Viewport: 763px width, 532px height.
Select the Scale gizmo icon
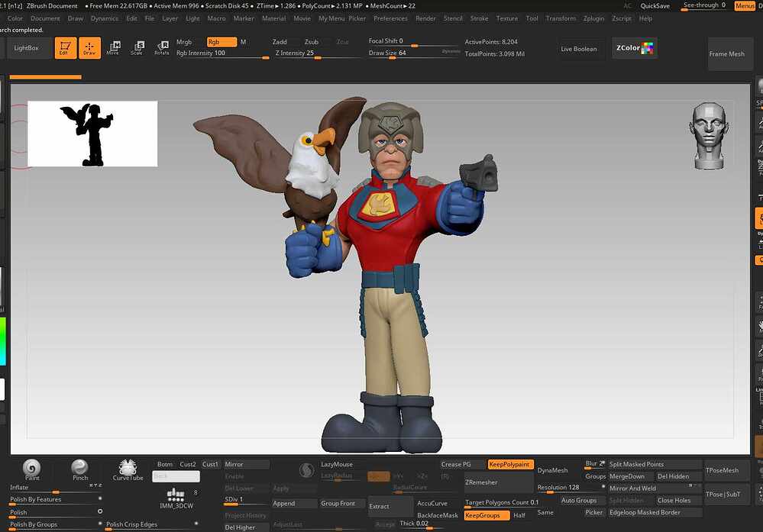[x=137, y=48]
